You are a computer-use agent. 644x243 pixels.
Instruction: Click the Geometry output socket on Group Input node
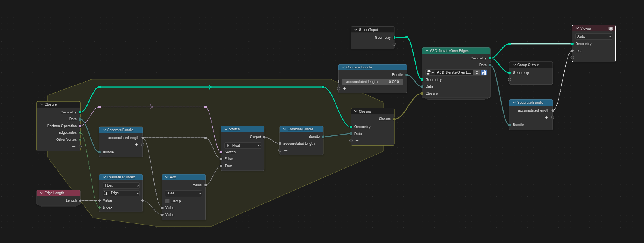394,38
